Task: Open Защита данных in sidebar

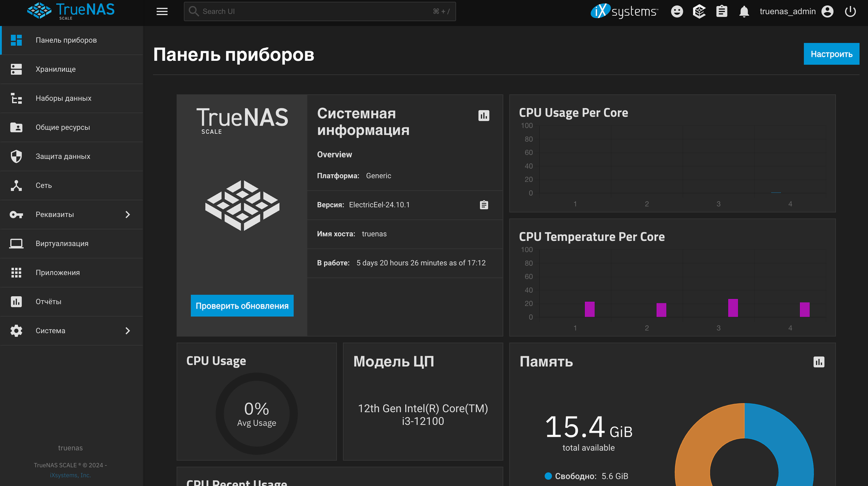Action: pyautogui.click(x=72, y=157)
